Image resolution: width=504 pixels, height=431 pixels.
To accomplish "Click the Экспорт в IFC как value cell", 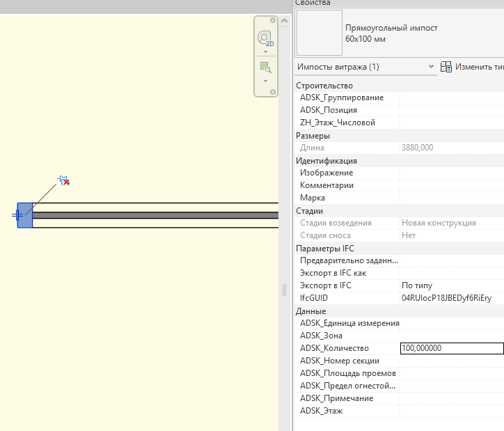I will click(452, 273).
